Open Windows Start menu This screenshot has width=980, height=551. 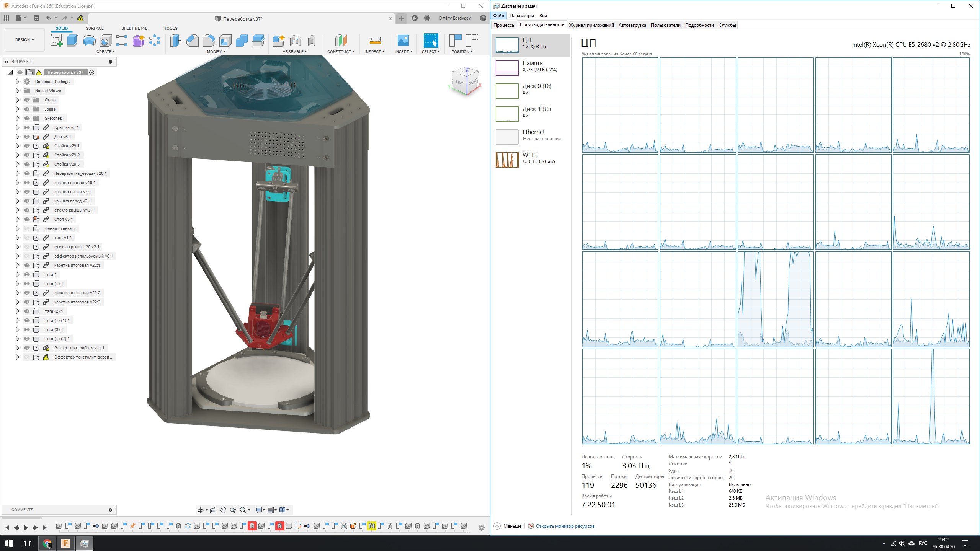coord(9,543)
